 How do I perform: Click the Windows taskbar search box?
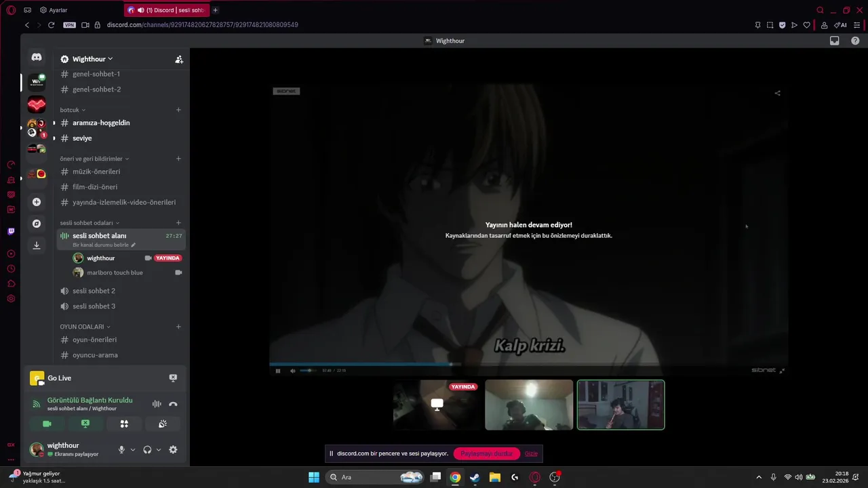[375, 477]
